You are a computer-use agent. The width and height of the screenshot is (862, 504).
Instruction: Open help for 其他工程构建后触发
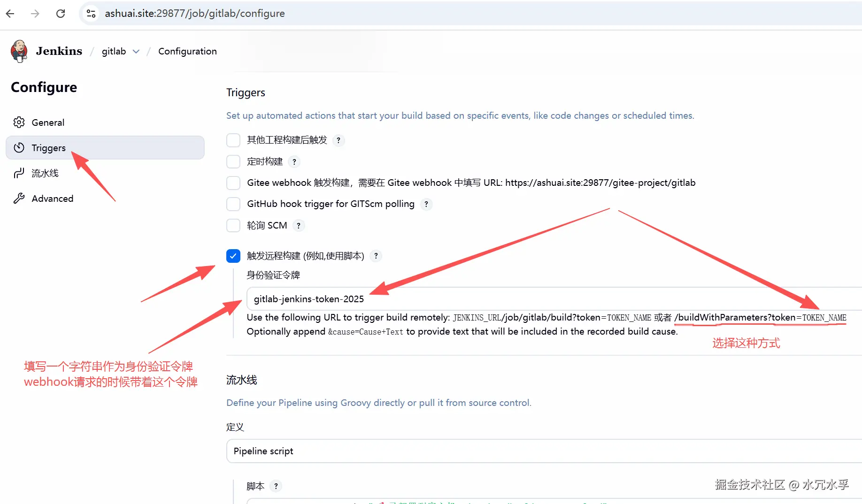[x=339, y=140]
